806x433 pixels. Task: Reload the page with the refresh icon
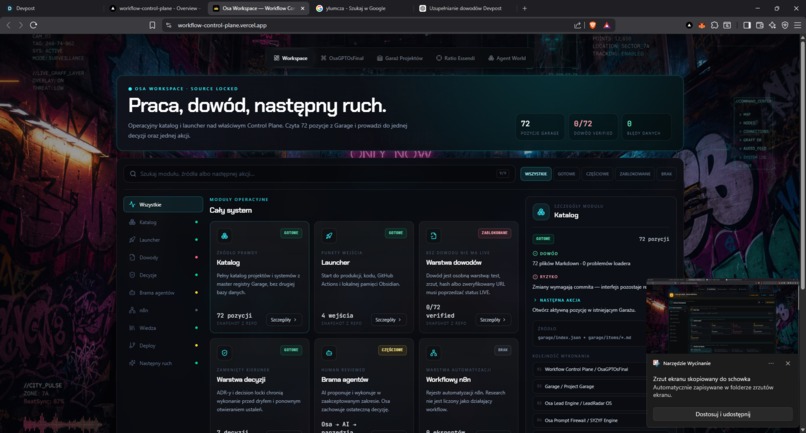point(33,25)
